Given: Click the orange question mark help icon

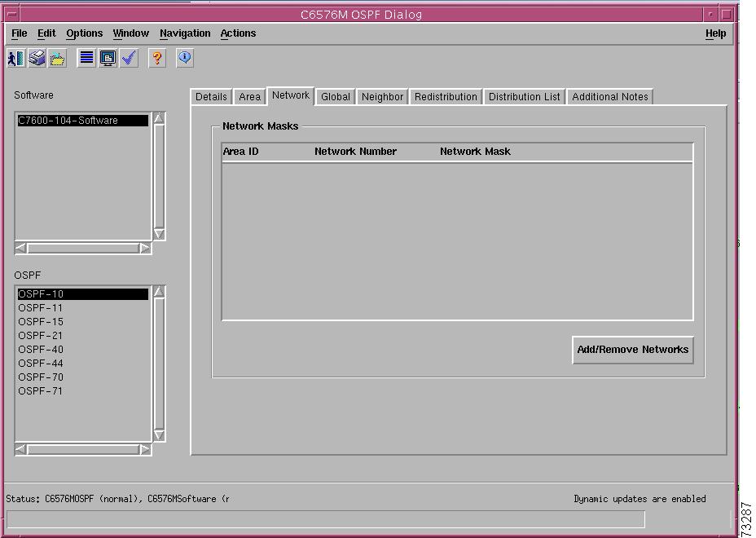Looking at the screenshot, I should (157, 59).
